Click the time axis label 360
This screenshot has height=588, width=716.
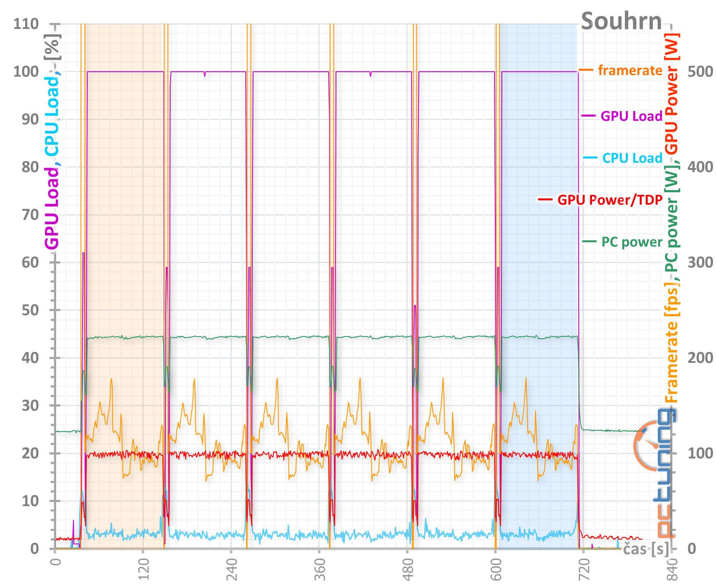click(320, 569)
